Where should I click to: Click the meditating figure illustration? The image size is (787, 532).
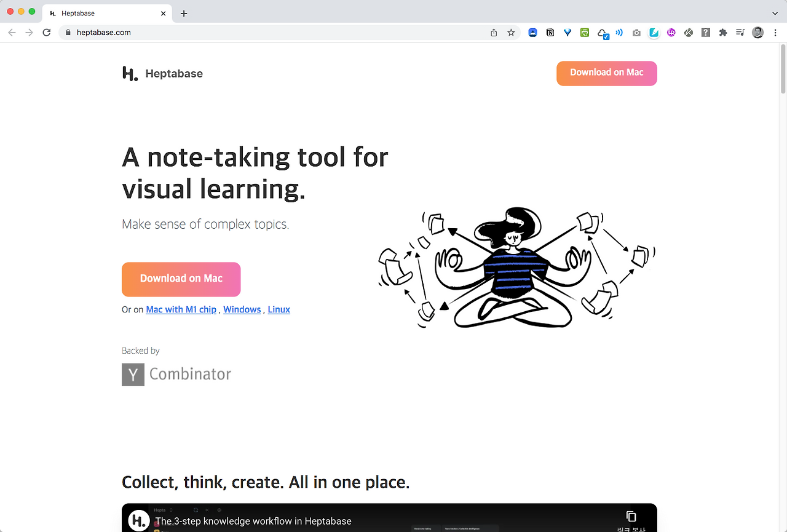(x=515, y=268)
